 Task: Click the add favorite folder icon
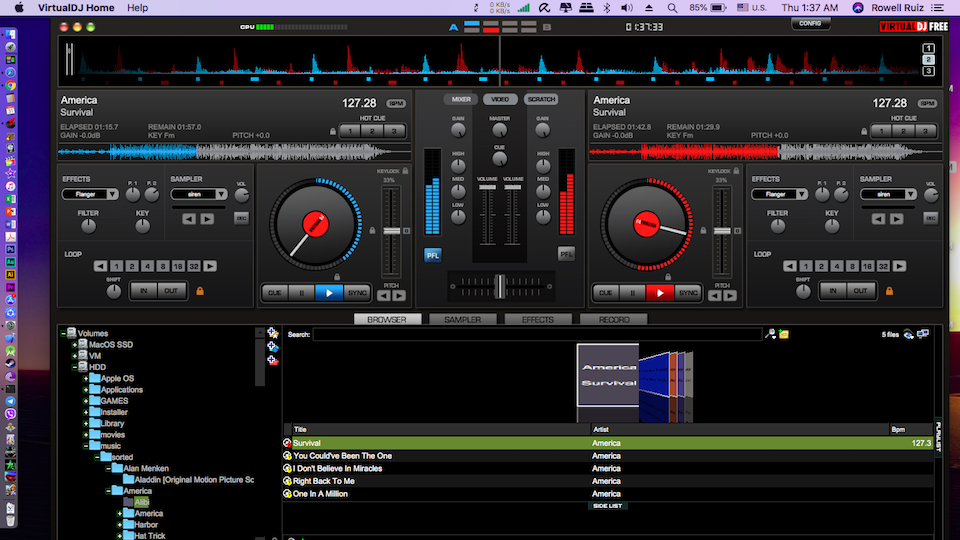point(273,332)
